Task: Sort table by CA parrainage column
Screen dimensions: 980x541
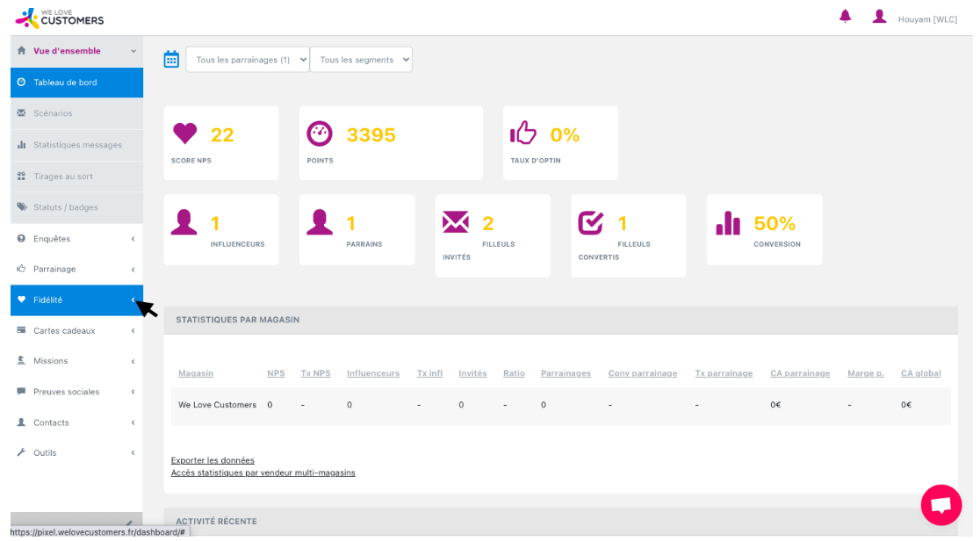Action: 799,373
